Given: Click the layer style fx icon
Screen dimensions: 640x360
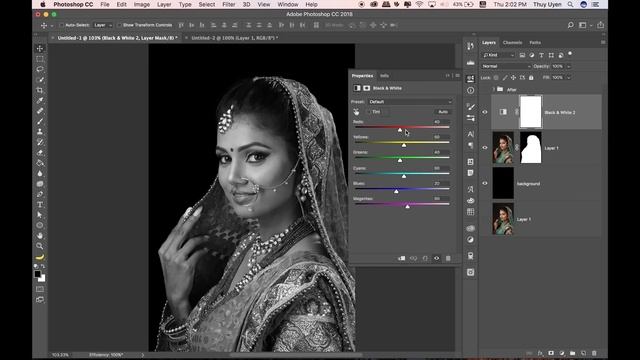Looking at the screenshot, I should click(540, 353).
